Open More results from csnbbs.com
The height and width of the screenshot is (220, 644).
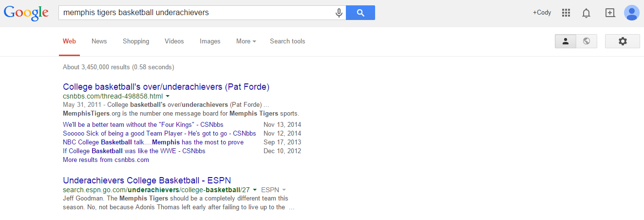[106, 160]
